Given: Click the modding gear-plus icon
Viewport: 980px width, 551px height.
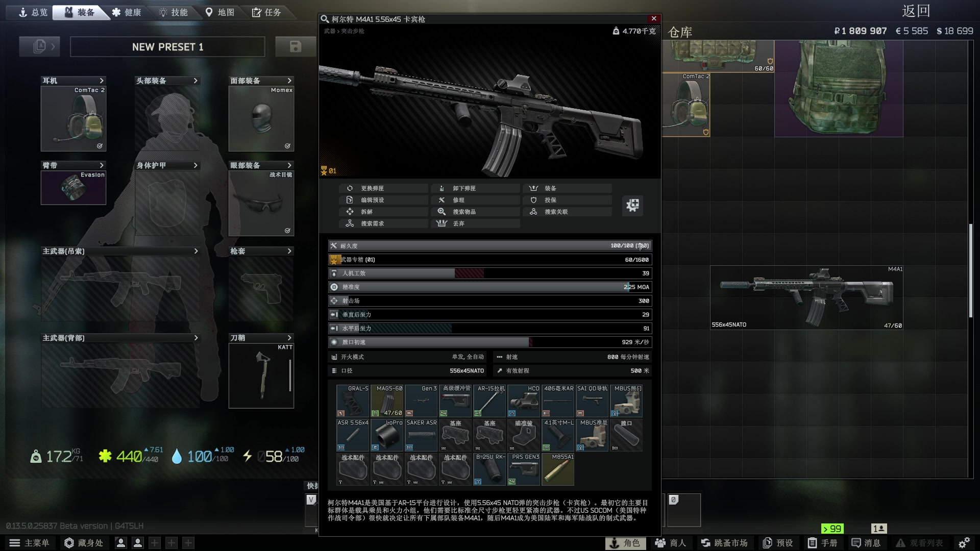Looking at the screenshot, I should [x=632, y=205].
